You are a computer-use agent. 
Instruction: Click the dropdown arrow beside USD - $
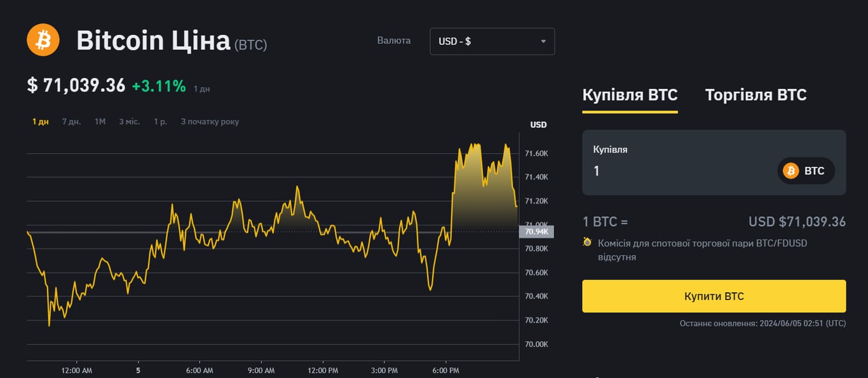point(543,41)
